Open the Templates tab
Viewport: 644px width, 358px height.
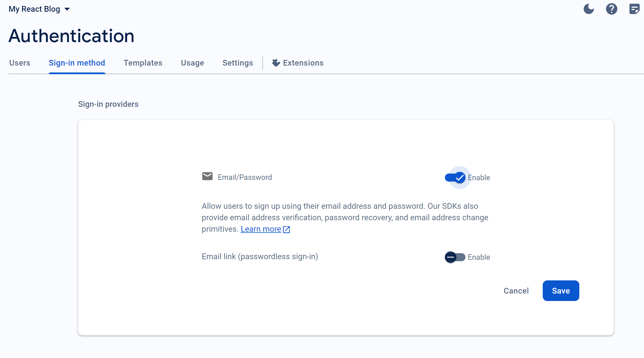coord(143,63)
